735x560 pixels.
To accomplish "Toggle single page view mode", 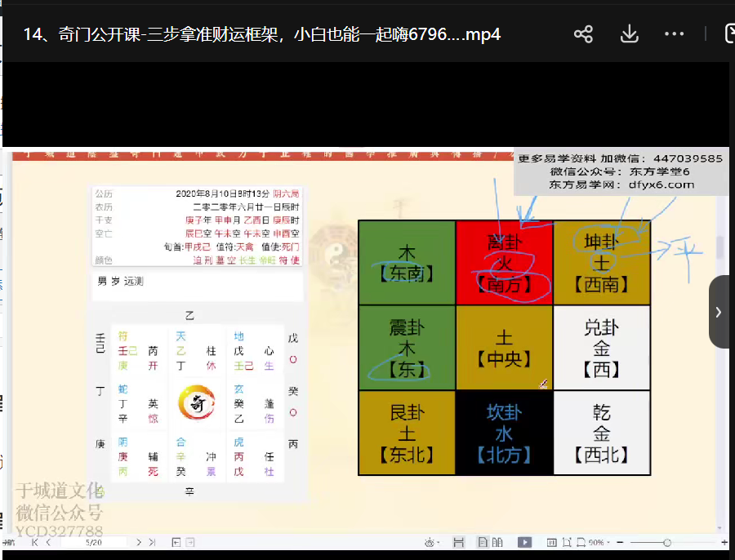I will pyautogui.click(x=483, y=542).
